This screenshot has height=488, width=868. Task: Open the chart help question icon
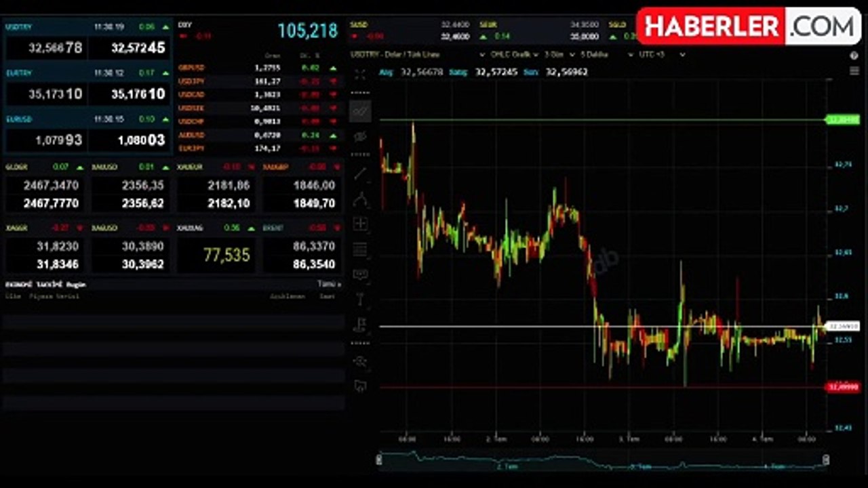click(854, 55)
